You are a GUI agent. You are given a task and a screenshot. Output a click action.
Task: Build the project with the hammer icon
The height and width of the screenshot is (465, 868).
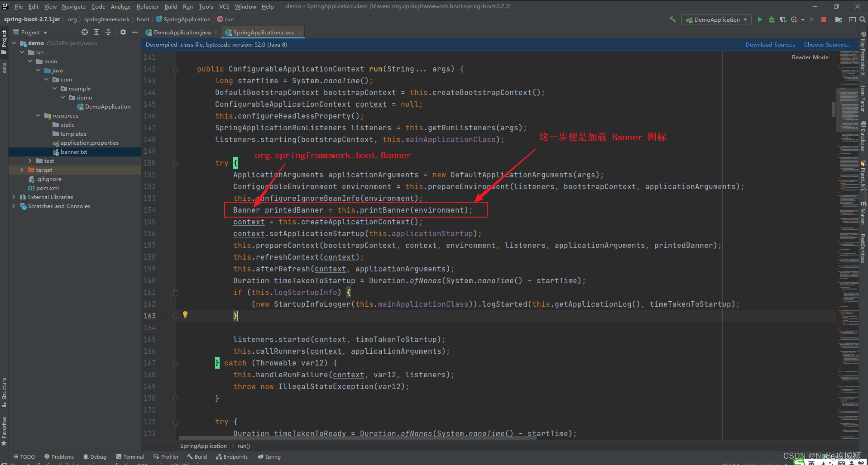(x=672, y=19)
